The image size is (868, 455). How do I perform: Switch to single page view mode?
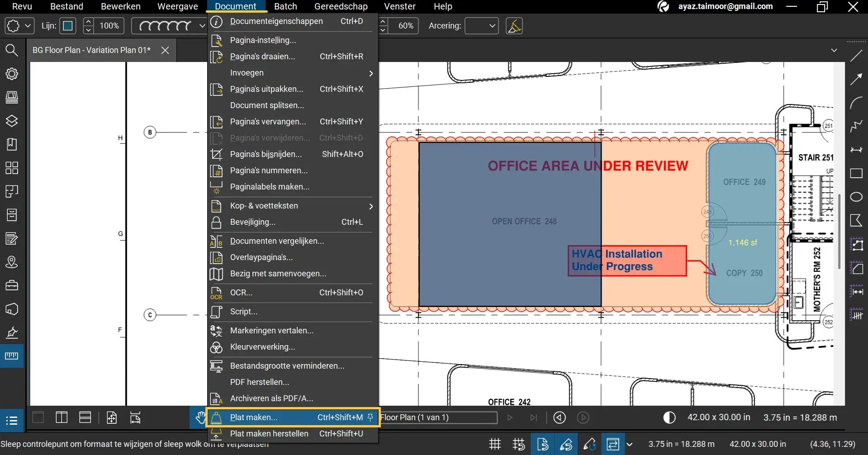point(38,417)
